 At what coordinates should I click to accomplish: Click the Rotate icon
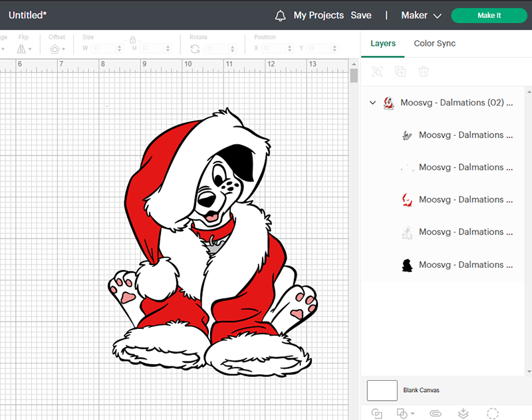click(195, 49)
